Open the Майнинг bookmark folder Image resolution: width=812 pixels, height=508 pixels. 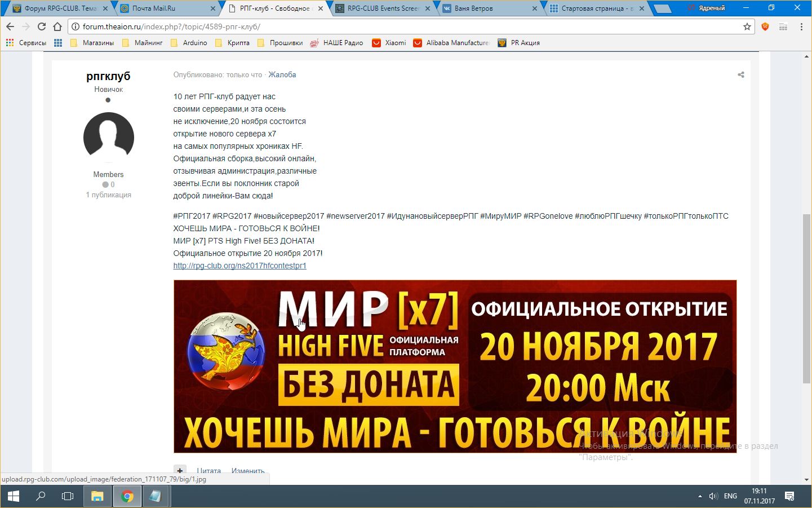(x=143, y=43)
